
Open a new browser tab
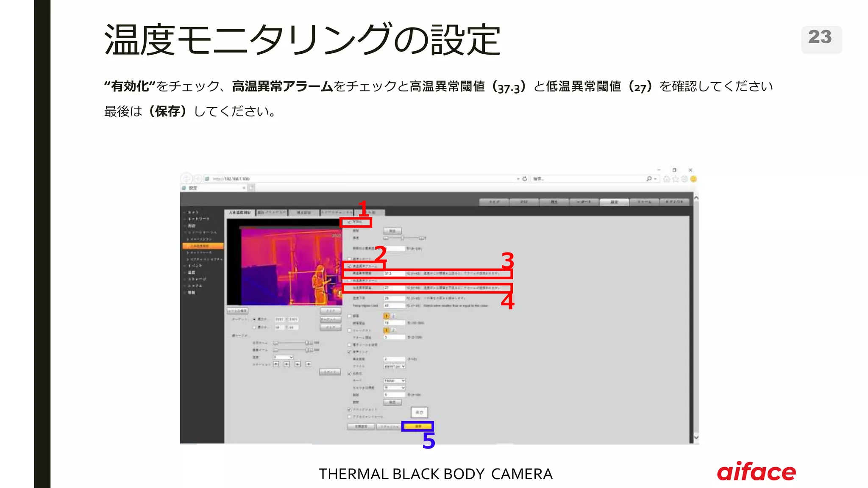click(x=251, y=188)
